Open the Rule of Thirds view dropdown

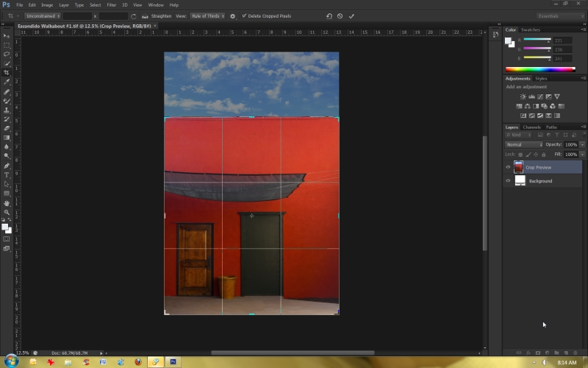click(208, 15)
